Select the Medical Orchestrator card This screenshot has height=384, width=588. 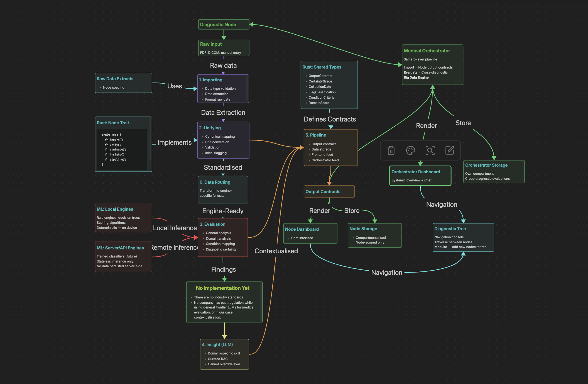[432, 65]
